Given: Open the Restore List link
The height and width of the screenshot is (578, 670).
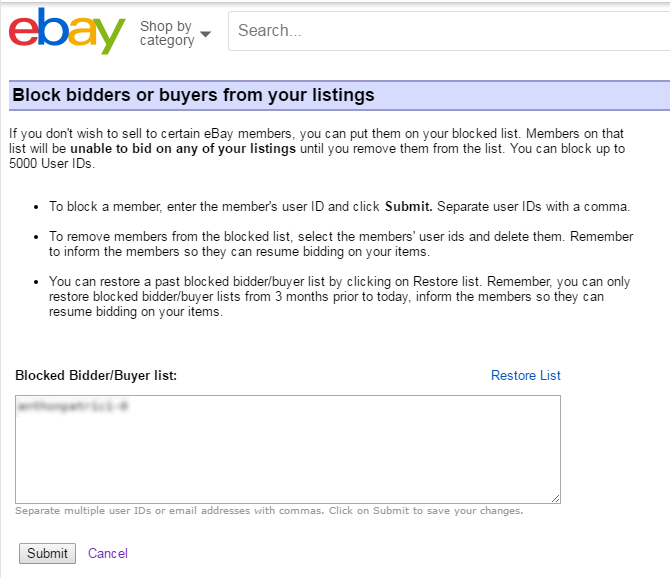Looking at the screenshot, I should pyautogui.click(x=525, y=375).
